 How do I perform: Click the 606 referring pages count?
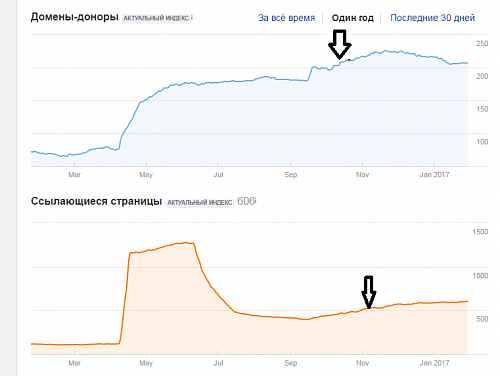246,201
